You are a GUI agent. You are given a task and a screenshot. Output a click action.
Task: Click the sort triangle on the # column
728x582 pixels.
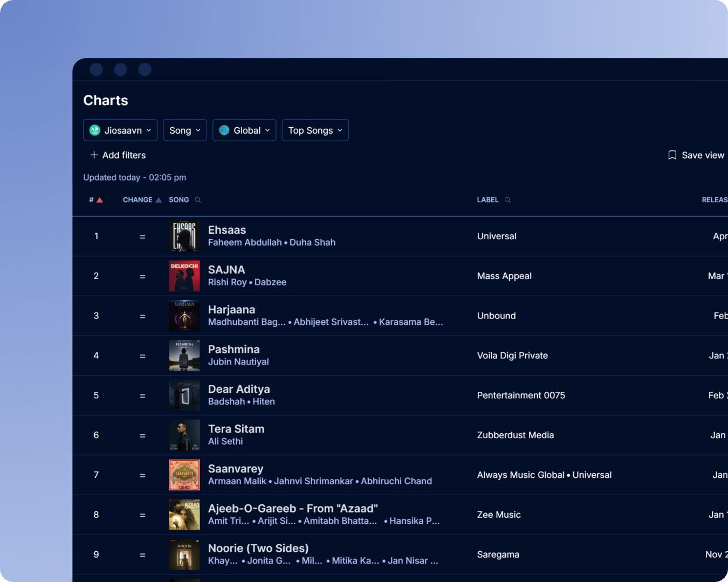pos(101,199)
